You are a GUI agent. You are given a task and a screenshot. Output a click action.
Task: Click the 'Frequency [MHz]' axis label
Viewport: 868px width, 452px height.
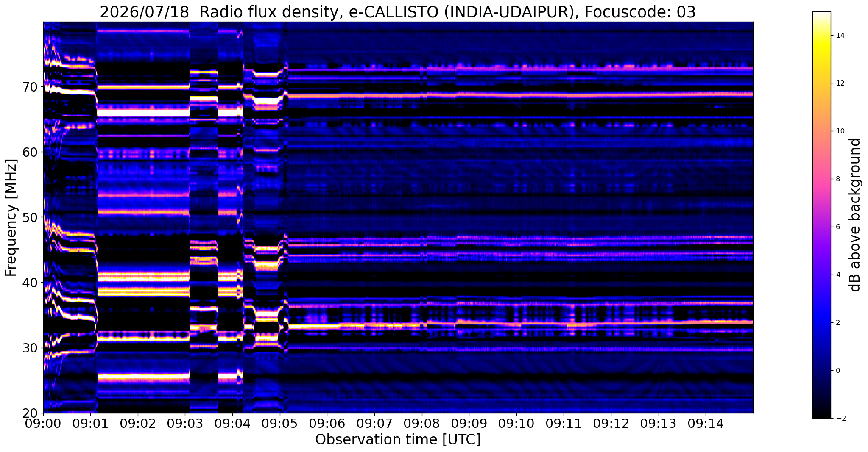click(x=11, y=218)
